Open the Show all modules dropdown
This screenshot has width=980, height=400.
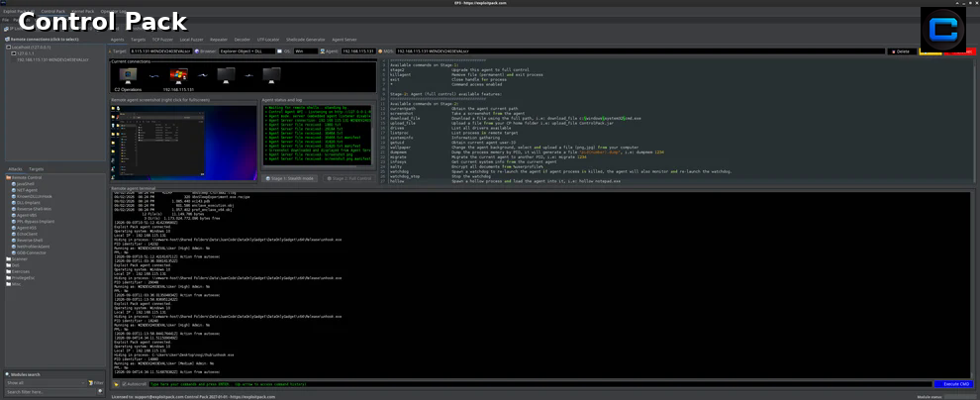pos(47,382)
